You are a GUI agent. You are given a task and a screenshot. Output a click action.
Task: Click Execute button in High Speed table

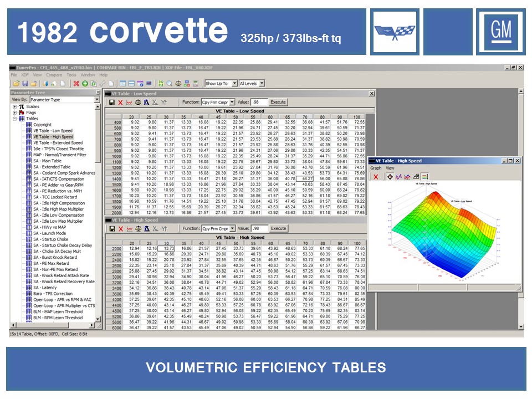pos(279,229)
